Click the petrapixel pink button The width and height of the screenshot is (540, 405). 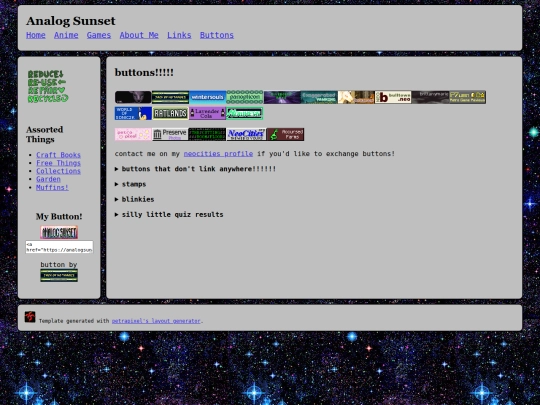coord(133,134)
